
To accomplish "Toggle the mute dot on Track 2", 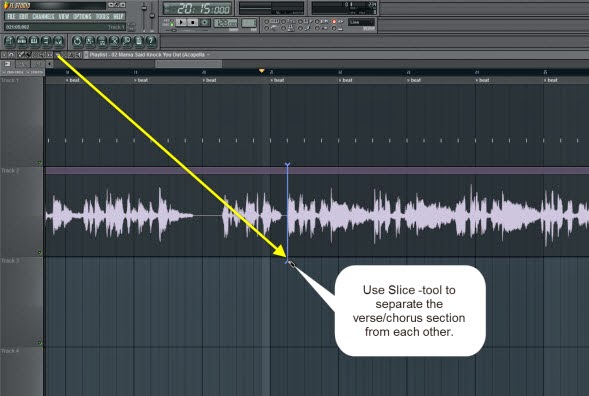I will coord(39,252).
